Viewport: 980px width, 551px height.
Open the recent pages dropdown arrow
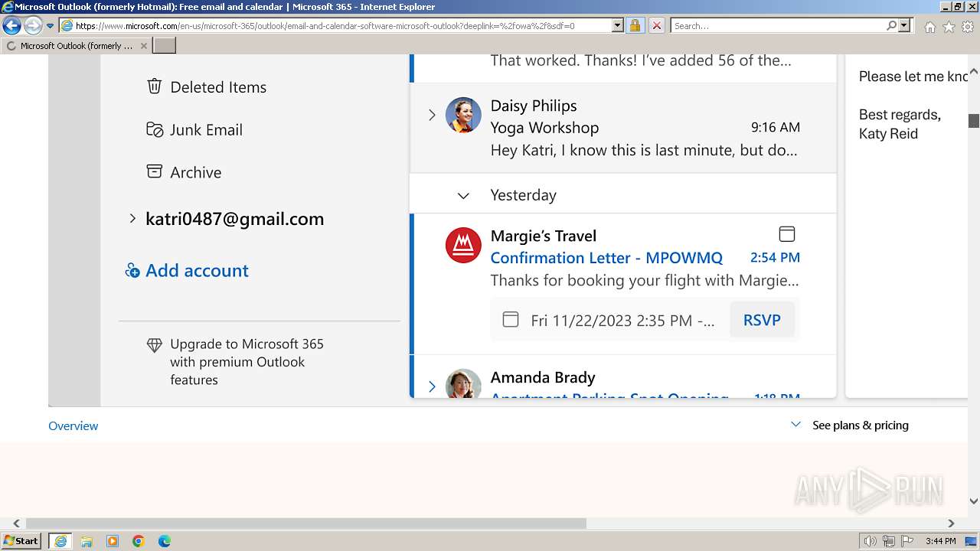pyautogui.click(x=51, y=26)
